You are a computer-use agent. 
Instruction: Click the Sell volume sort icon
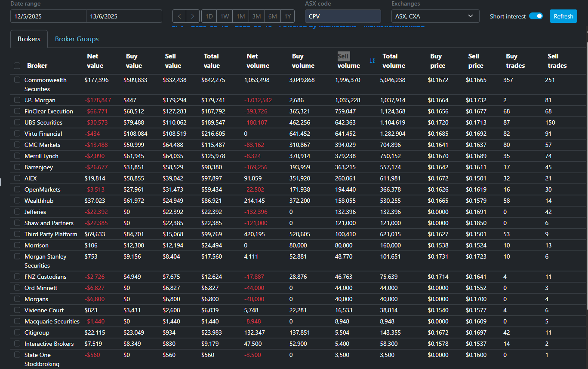[372, 61]
